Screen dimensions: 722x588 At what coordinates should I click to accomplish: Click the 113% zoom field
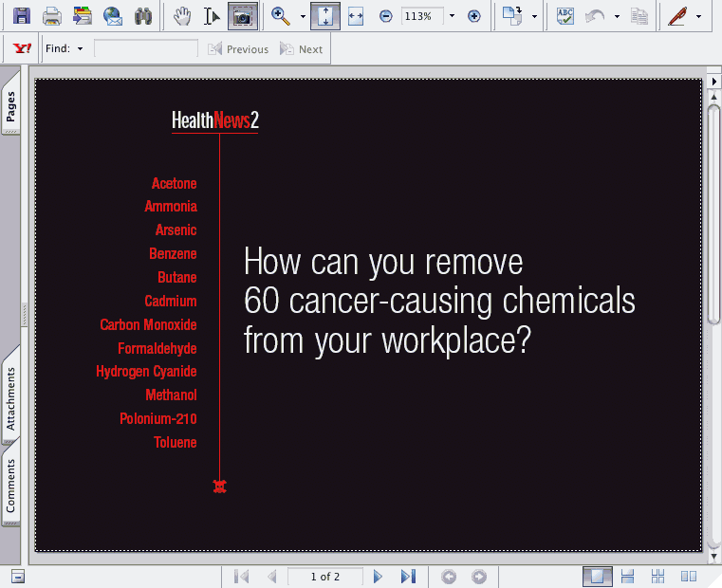422,16
